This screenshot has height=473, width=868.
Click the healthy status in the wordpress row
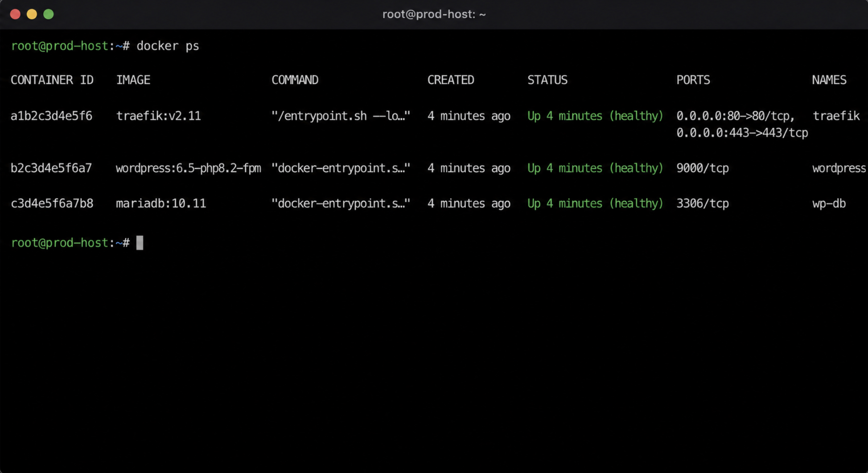coord(595,168)
